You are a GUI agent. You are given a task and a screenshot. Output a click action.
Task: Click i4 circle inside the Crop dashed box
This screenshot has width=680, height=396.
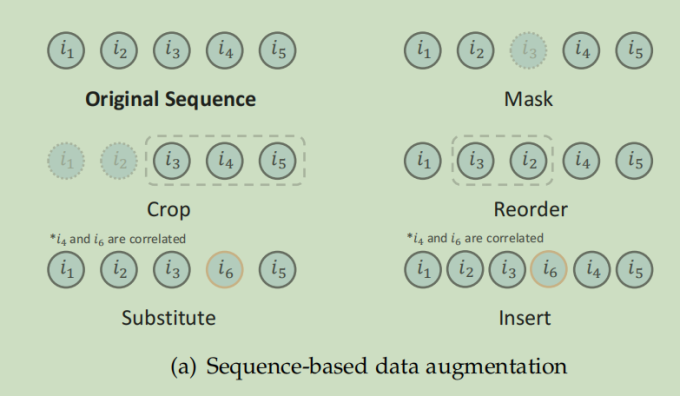pyautogui.click(x=225, y=161)
